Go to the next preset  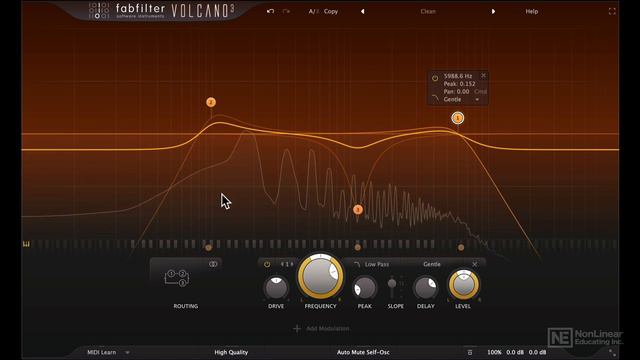coord(493,11)
